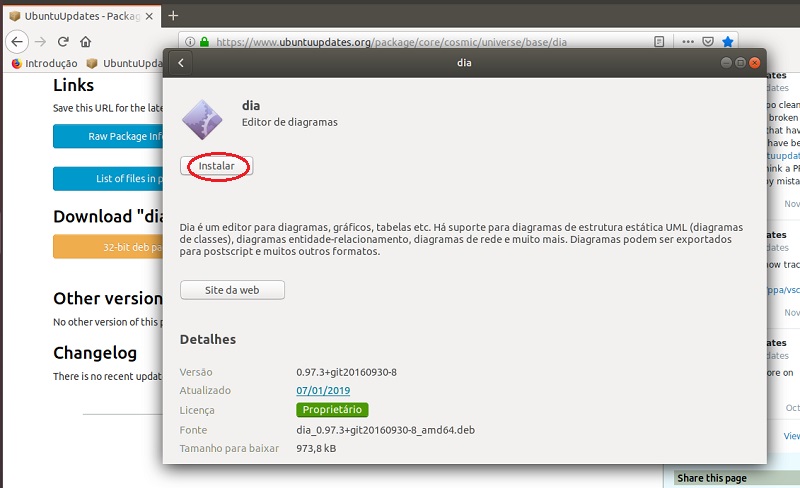
Task: Click the green padlock security icon
Action: click(x=204, y=42)
